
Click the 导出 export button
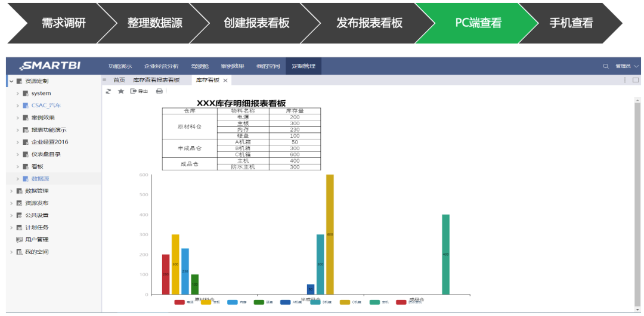coord(139,91)
